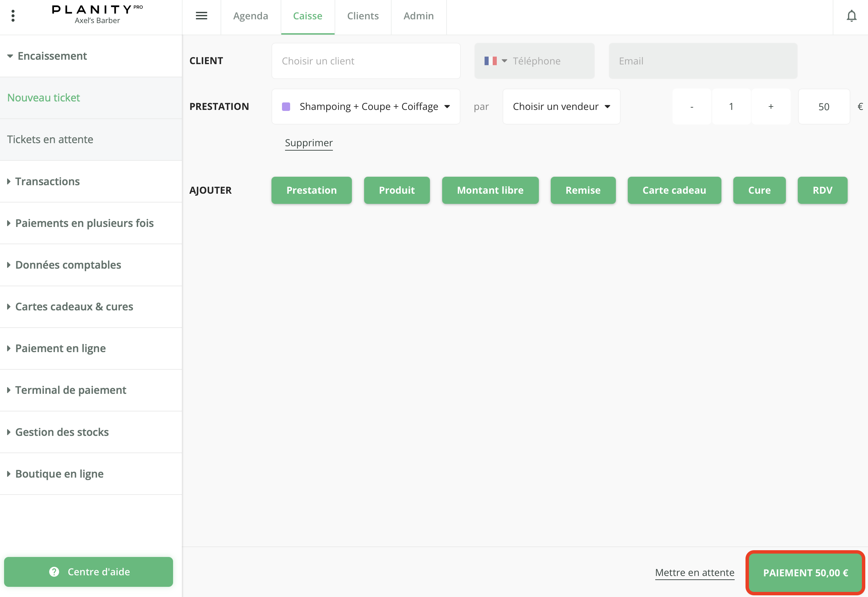
Task: Click the Supprimer link
Action: [309, 143]
